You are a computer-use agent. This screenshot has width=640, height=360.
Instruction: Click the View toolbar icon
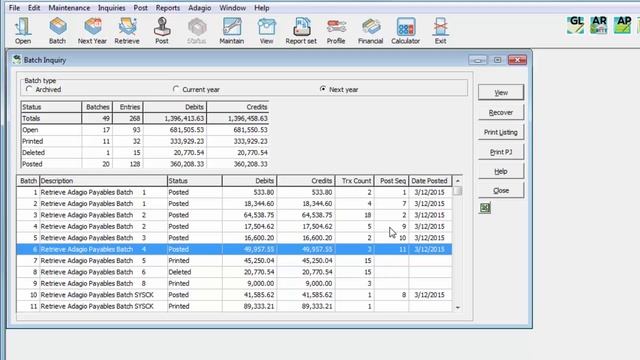pyautogui.click(x=267, y=31)
